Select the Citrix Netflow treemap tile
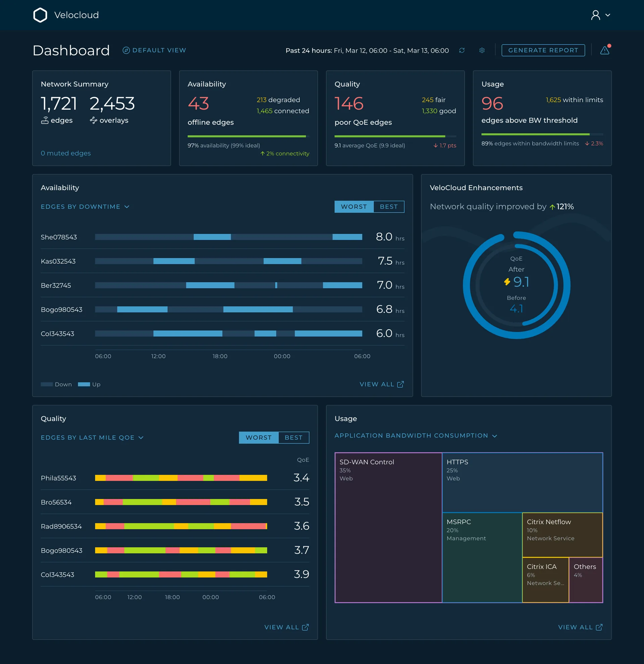 562,535
